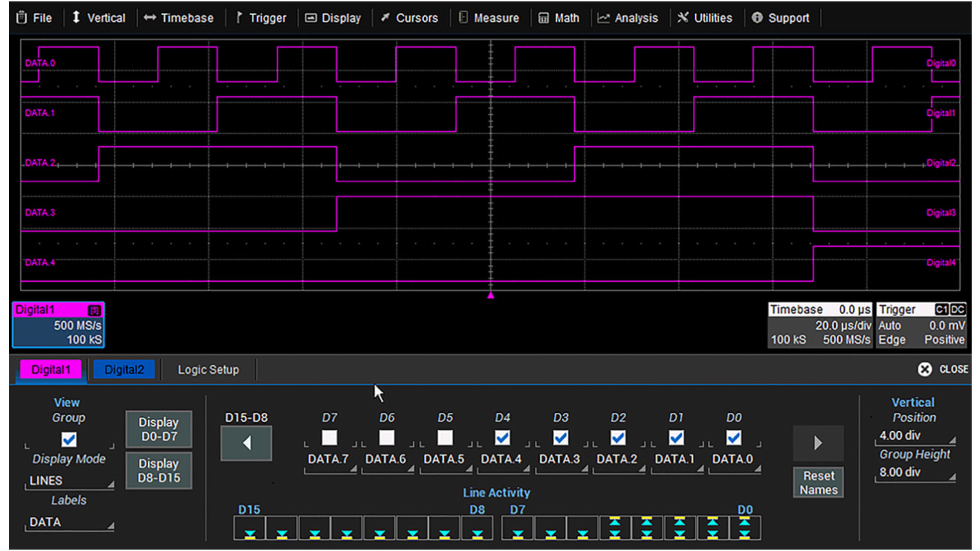The width and height of the screenshot is (980, 551).
Task: Select the DATA.4 waveform label
Action: tap(40, 262)
